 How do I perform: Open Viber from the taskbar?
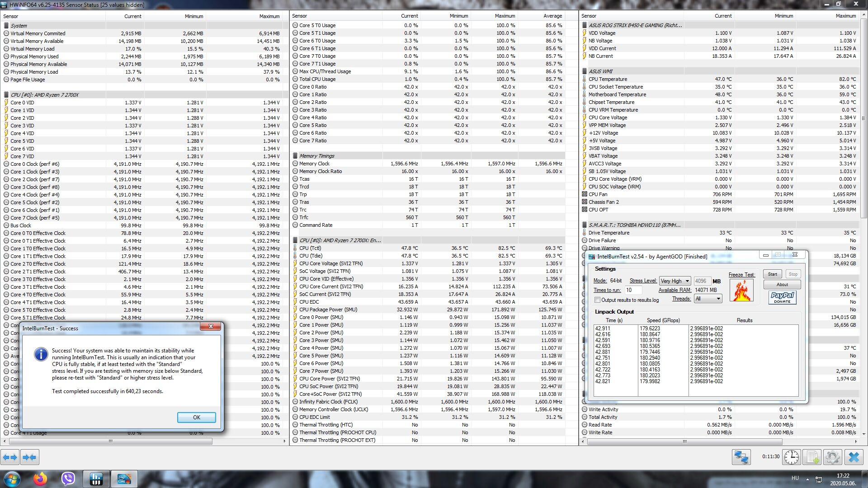coord(68,479)
